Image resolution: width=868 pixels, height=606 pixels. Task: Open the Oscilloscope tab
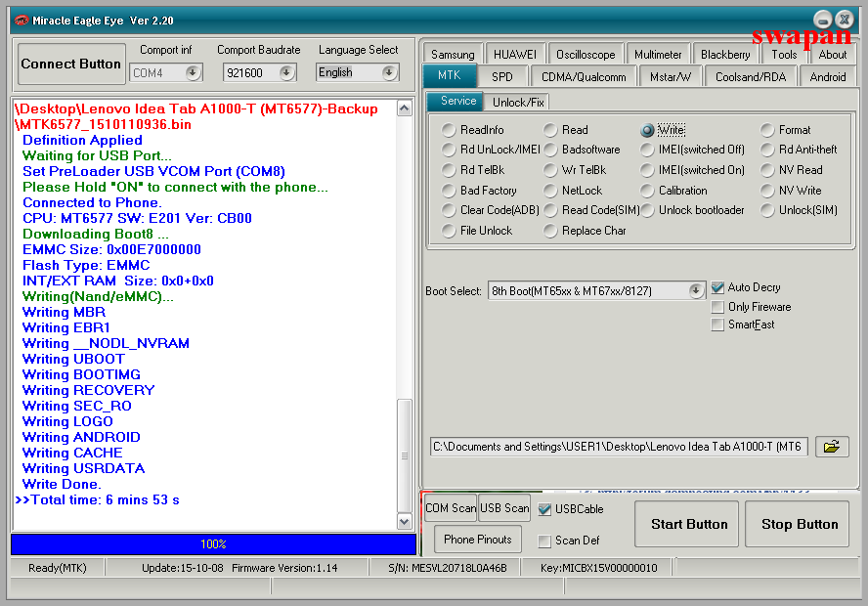(586, 54)
